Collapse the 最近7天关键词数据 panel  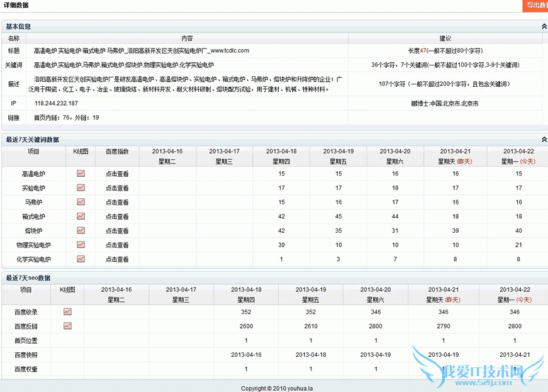pyautogui.click(x=544, y=140)
